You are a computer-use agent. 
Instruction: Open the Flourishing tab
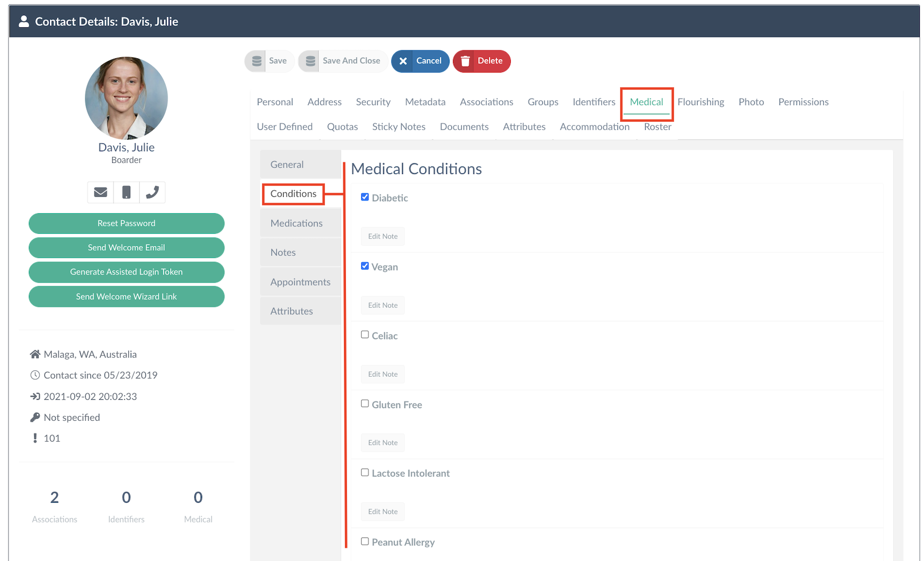pos(701,102)
